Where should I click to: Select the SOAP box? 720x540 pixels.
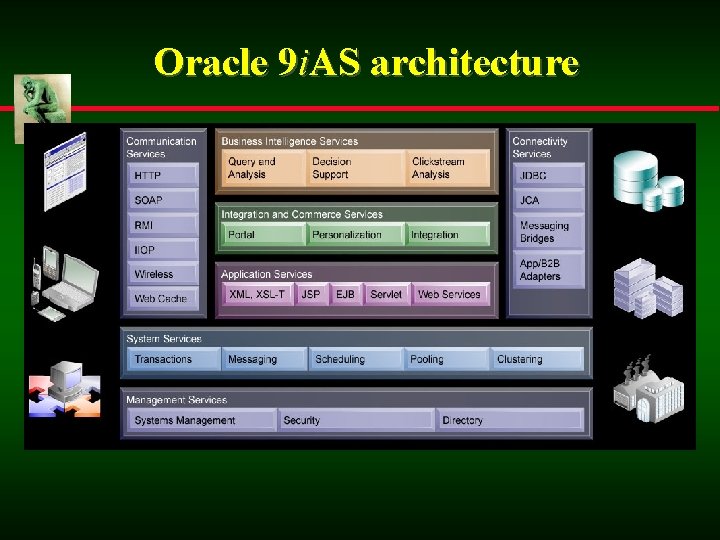163,200
